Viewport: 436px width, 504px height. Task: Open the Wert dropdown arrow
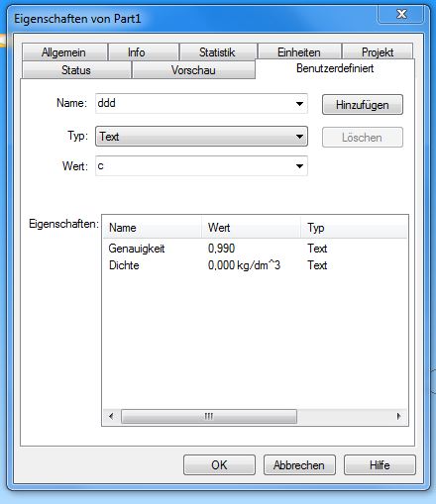click(x=299, y=166)
